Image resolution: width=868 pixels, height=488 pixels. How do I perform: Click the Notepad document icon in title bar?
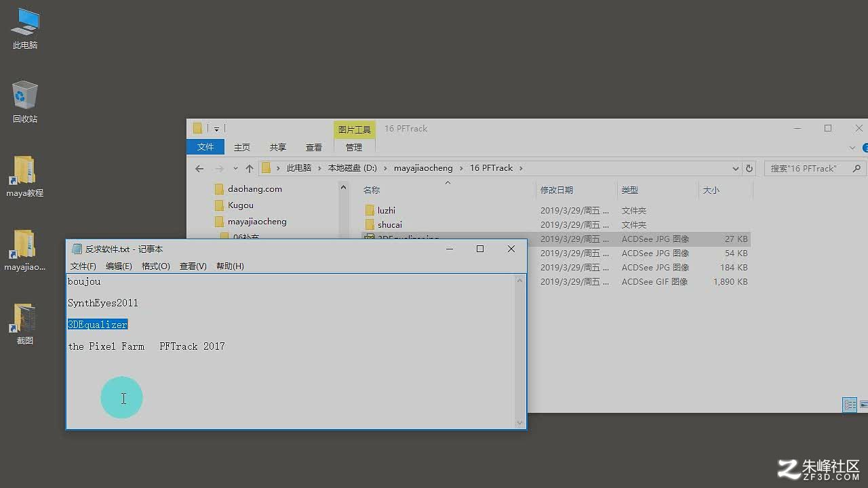[x=77, y=249]
